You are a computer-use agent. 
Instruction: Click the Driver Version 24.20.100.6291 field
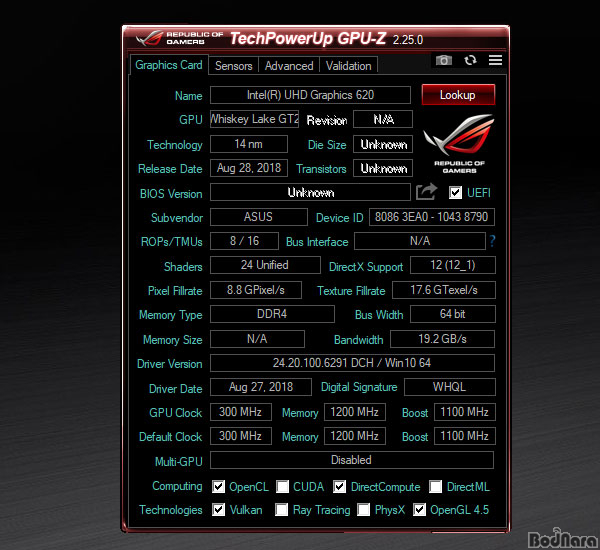352,363
